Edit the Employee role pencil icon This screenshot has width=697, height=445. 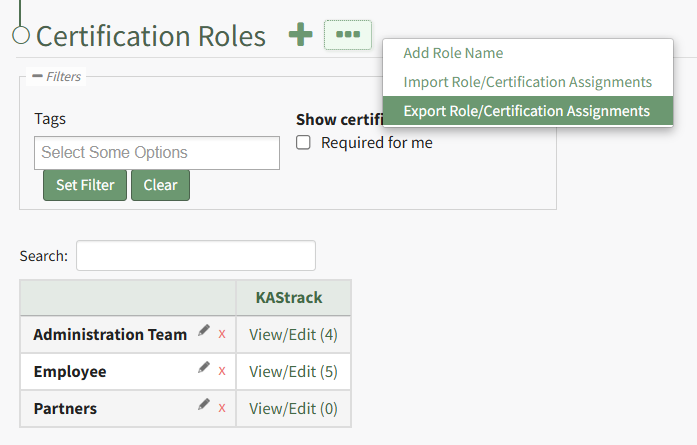pos(204,368)
